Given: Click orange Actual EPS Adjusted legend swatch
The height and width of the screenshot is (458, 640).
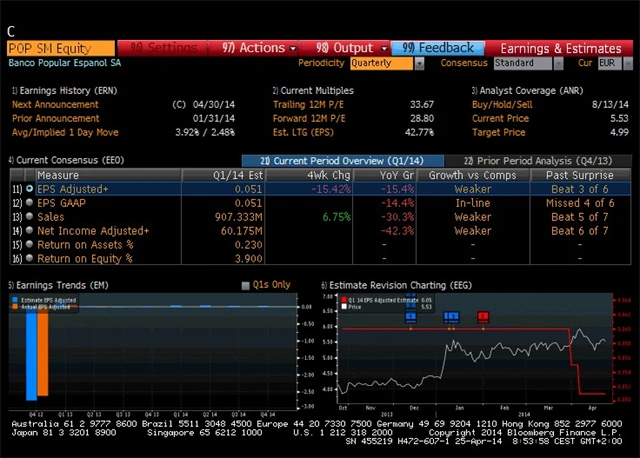Looking at the screenshot, I should click(x=15, y=307).
